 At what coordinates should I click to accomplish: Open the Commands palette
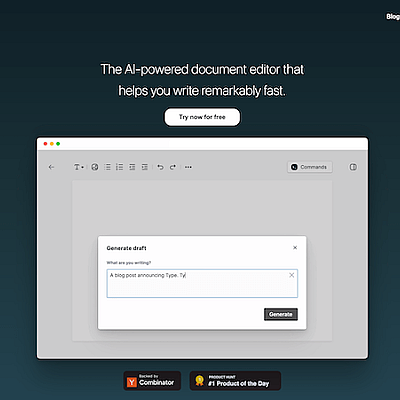310,167
